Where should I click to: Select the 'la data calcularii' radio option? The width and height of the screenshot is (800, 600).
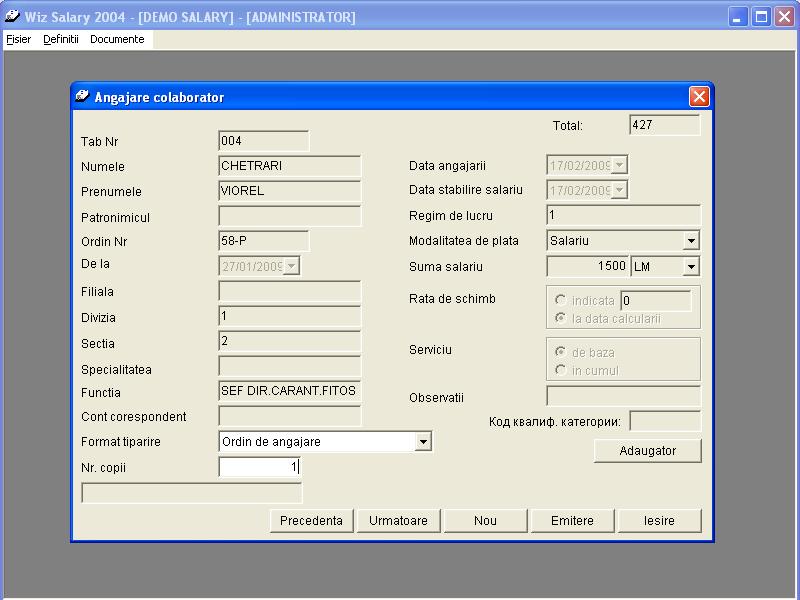tap(561, 319)
